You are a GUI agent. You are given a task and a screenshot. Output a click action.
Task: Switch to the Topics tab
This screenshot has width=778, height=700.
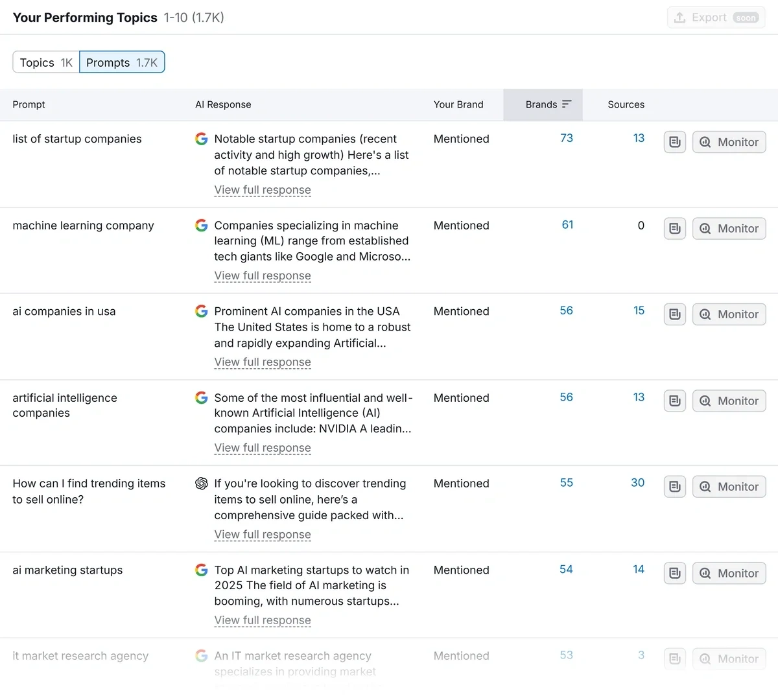click(46, 63)
